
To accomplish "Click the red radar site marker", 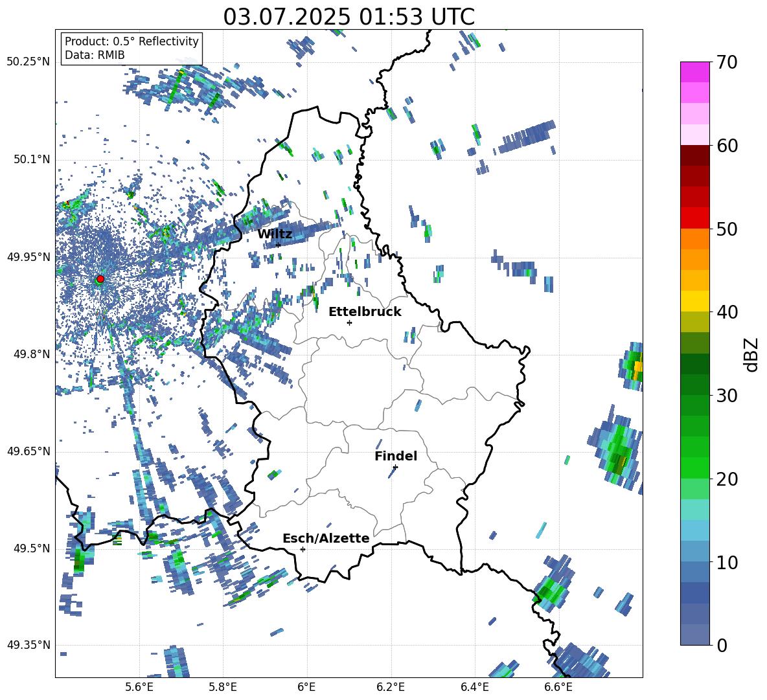I will (x=100, y=279).
